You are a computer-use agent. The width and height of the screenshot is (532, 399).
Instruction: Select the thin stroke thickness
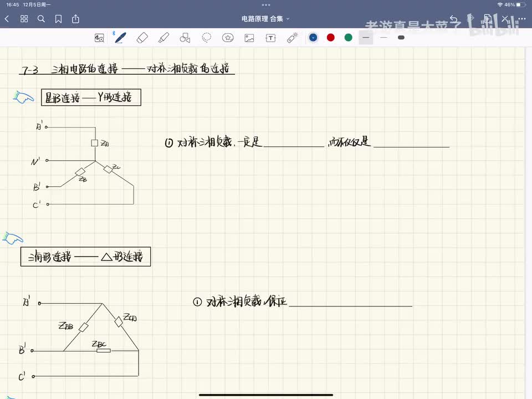[x=383, y=38]
